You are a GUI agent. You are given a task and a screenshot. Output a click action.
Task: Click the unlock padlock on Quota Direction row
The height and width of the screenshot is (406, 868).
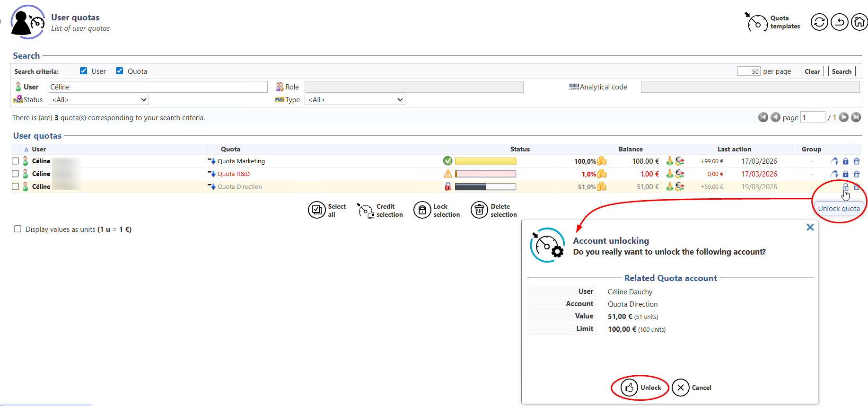tap(845, 187)
